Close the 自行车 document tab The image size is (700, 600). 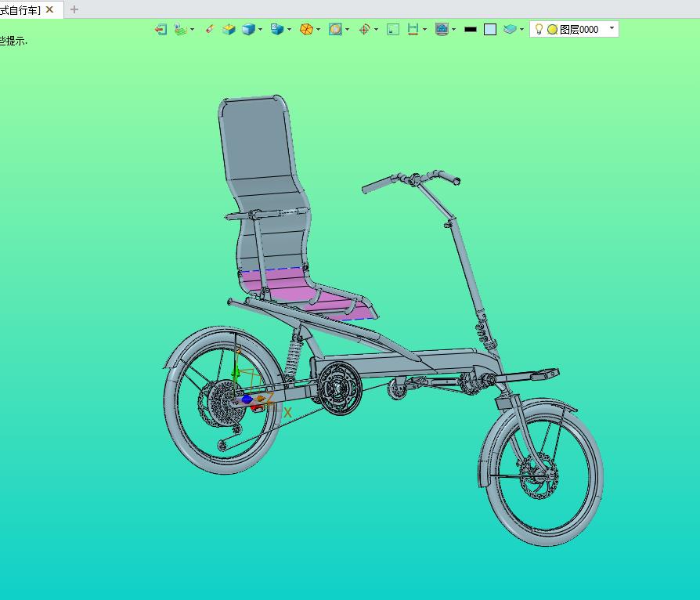(x=50, y=9)
